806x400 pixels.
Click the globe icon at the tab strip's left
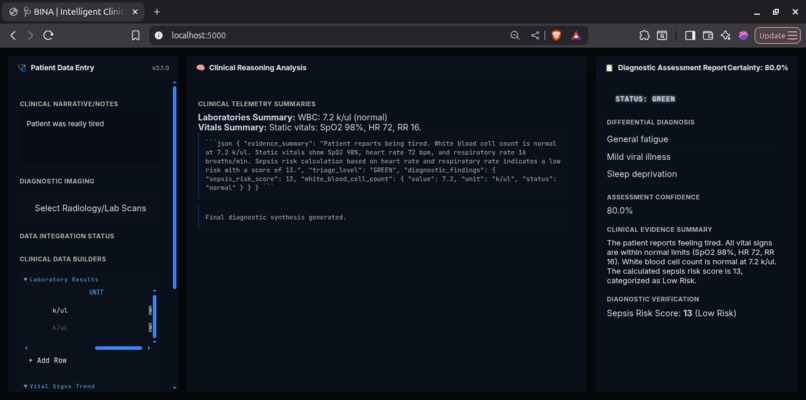point(13,12)
